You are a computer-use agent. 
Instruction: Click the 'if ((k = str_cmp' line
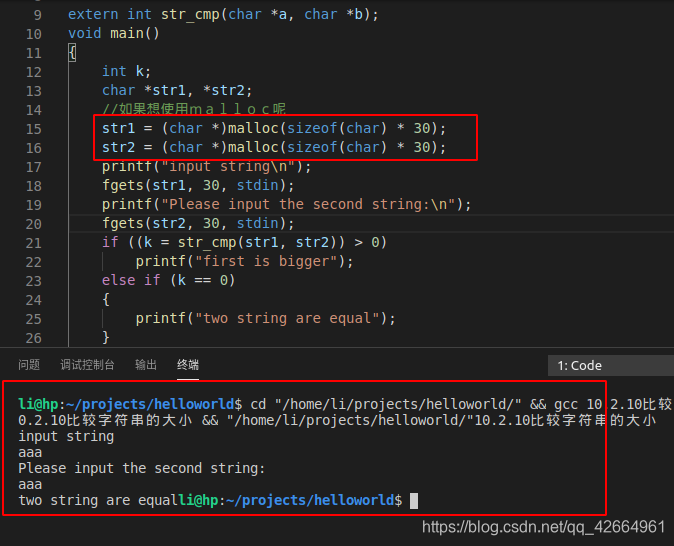point(245,242)
